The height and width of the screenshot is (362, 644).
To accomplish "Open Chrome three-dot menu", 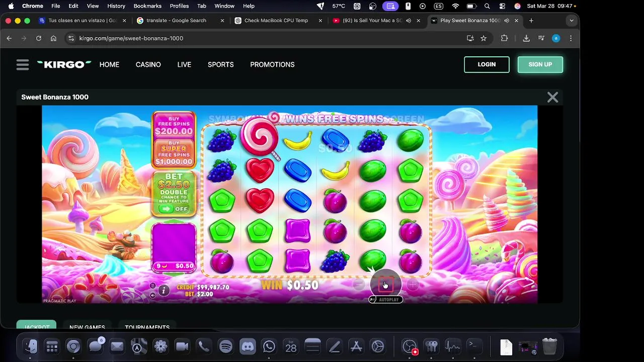I will click(x=571, y=38).
